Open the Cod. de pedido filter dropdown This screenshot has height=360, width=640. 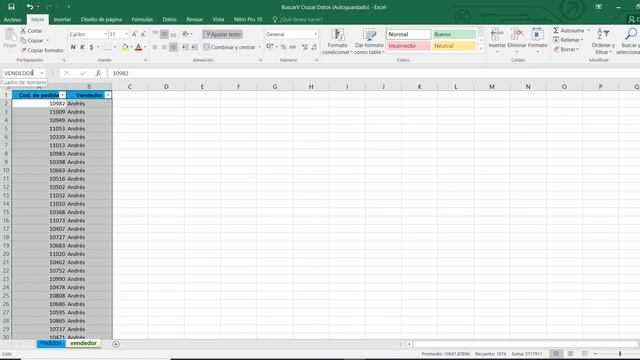(62, 95)
